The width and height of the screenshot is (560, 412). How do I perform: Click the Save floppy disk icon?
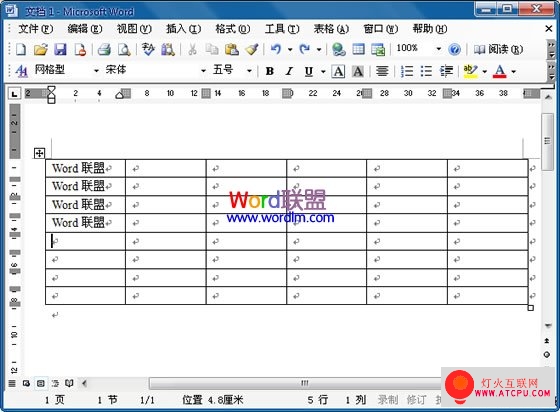tap(60, 49)
